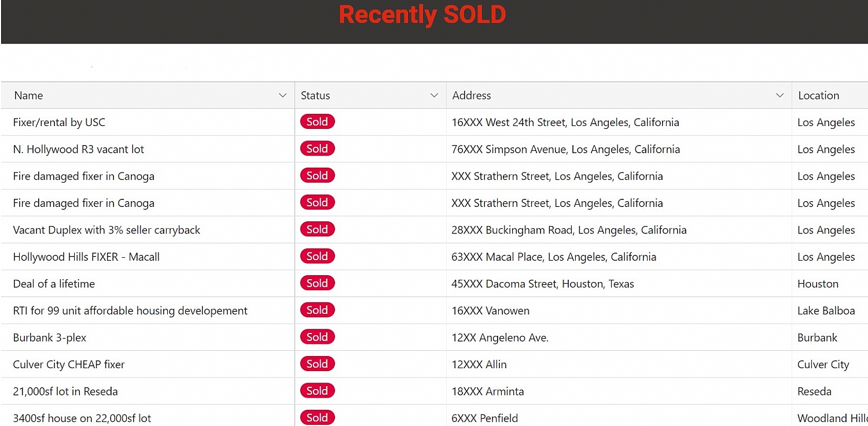Click address 45XXX Dacoma Street, Houston
Image resolution: width=868 pixels, height=426 pixels.
[542, 284]
